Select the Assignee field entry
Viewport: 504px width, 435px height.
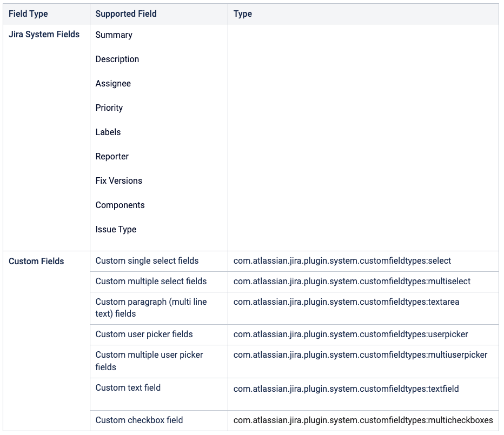113,84
